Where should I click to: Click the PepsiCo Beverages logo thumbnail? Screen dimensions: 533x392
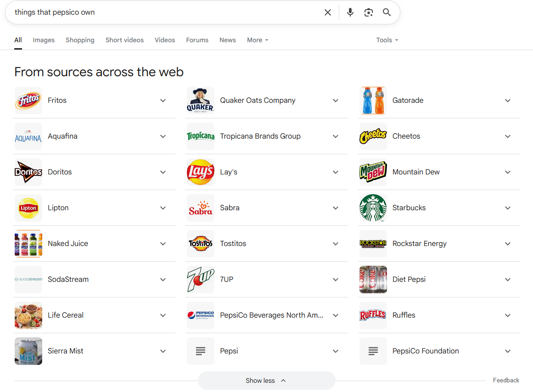click(x=201, y=315)
